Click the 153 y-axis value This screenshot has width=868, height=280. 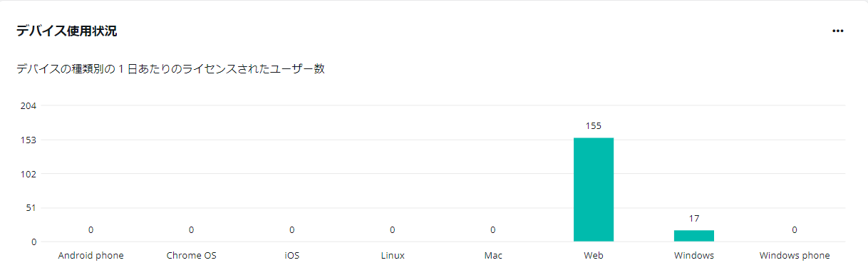point(29,140)
